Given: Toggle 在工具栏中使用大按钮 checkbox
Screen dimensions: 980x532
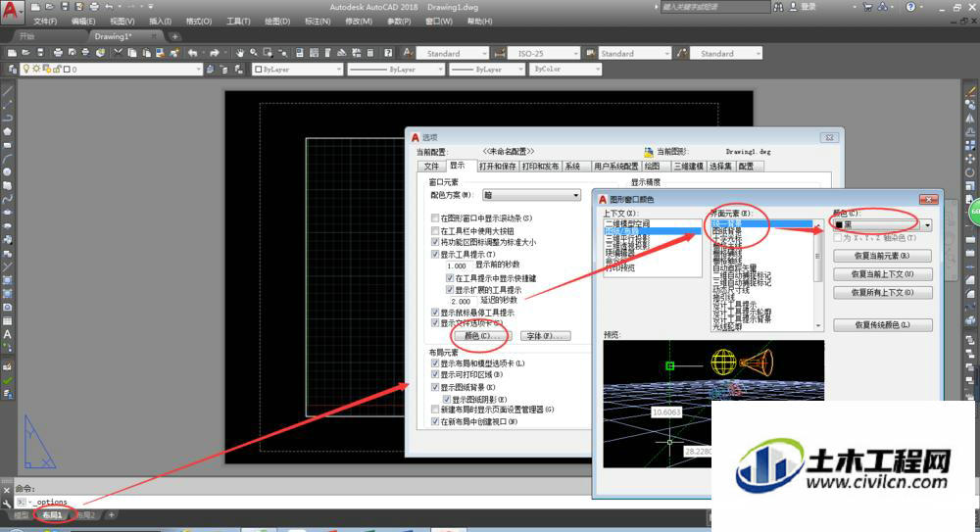Looking at the screenshot, I should (435, 230).
